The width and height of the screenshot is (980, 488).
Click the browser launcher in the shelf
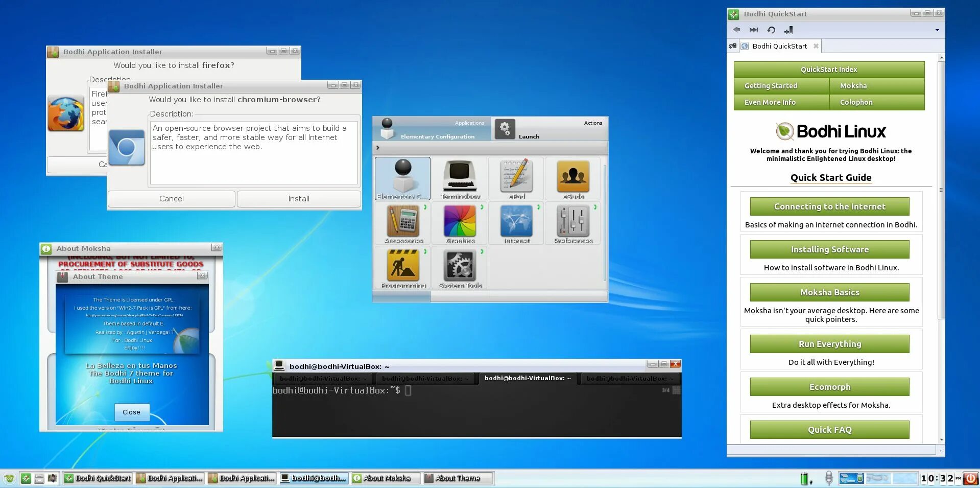(x=26, y=478)
